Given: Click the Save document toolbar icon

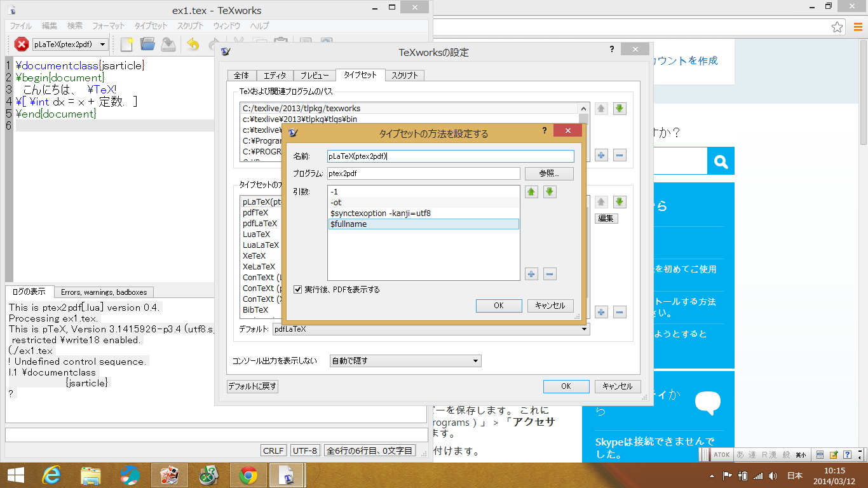Looking at the screenshot, I should 168,44.
